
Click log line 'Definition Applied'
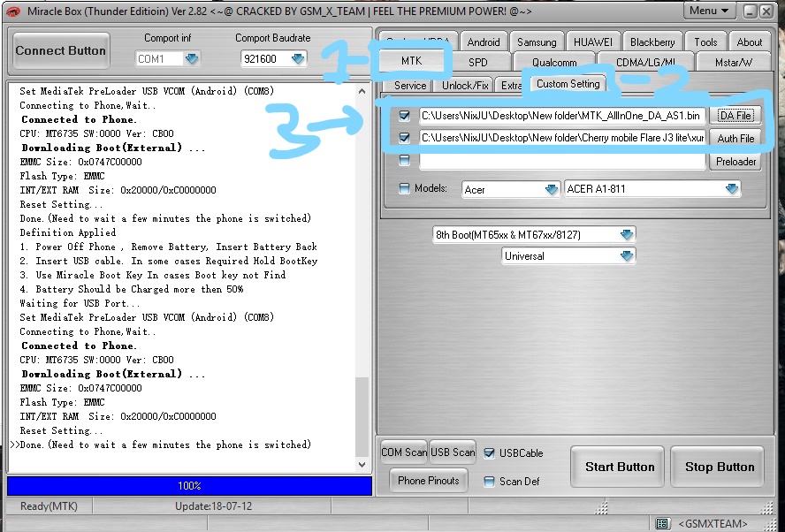(67, 232)
